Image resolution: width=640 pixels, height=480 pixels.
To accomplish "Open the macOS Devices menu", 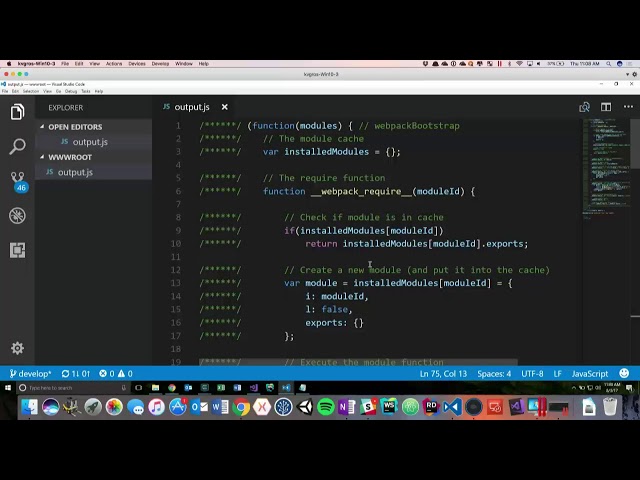I will click(137, 64).
